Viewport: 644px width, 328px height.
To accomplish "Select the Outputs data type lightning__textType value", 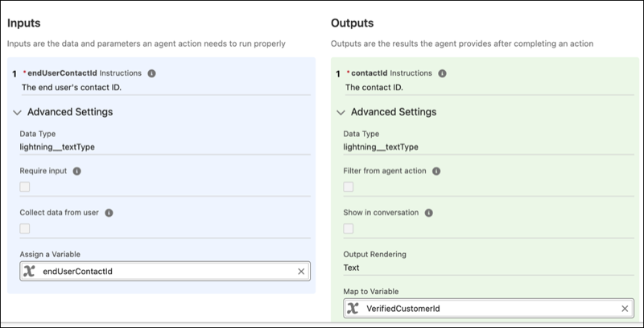I will tap(381, 147).
